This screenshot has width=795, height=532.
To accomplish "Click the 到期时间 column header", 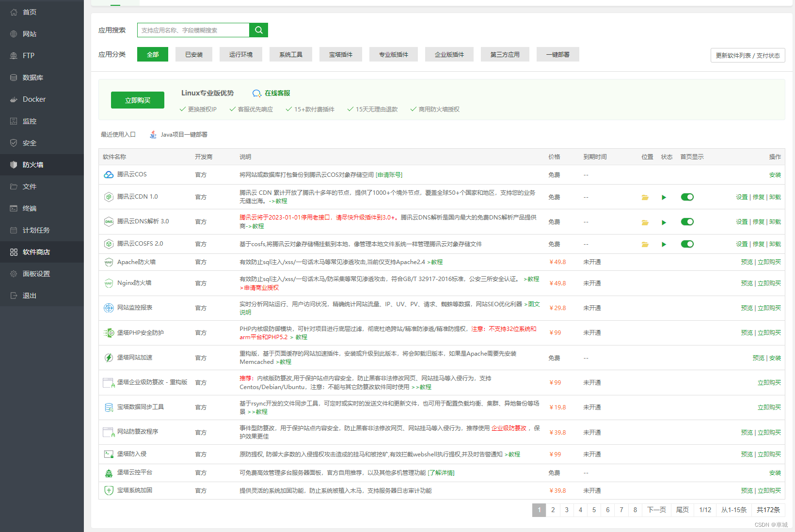I will [x=595, y=157].
